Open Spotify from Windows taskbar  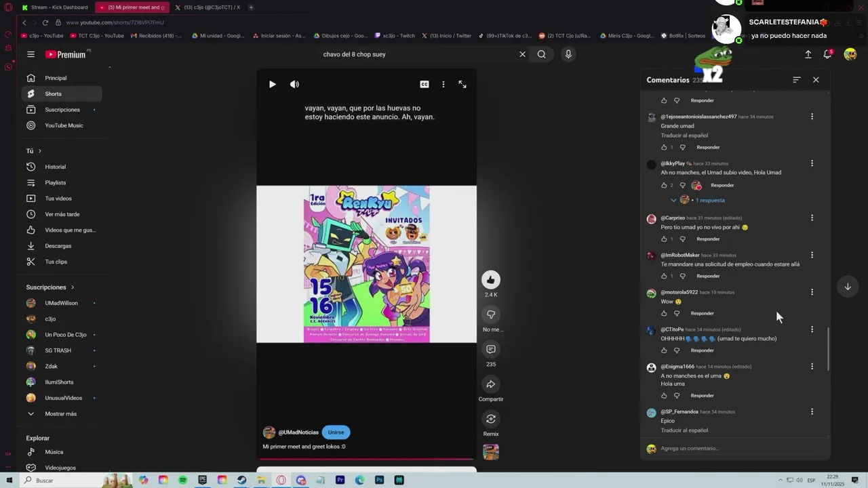pyautogui.click(x=183, y=480)
